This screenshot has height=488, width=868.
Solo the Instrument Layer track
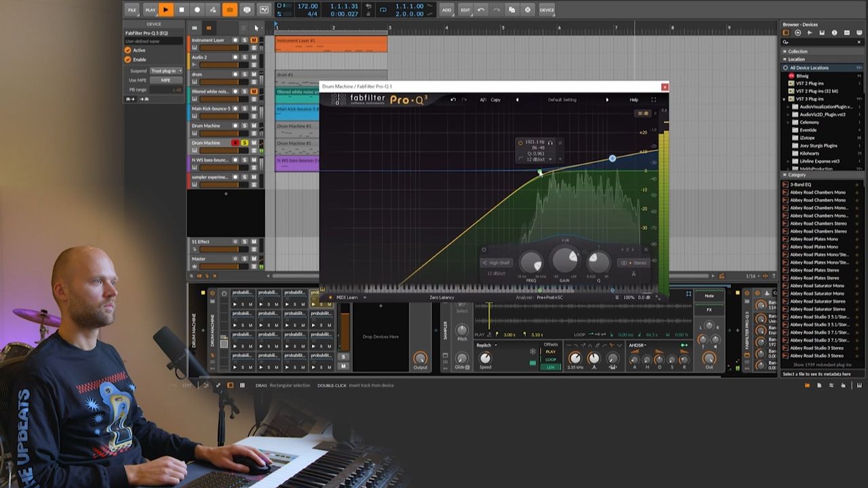tap(245, 40)
